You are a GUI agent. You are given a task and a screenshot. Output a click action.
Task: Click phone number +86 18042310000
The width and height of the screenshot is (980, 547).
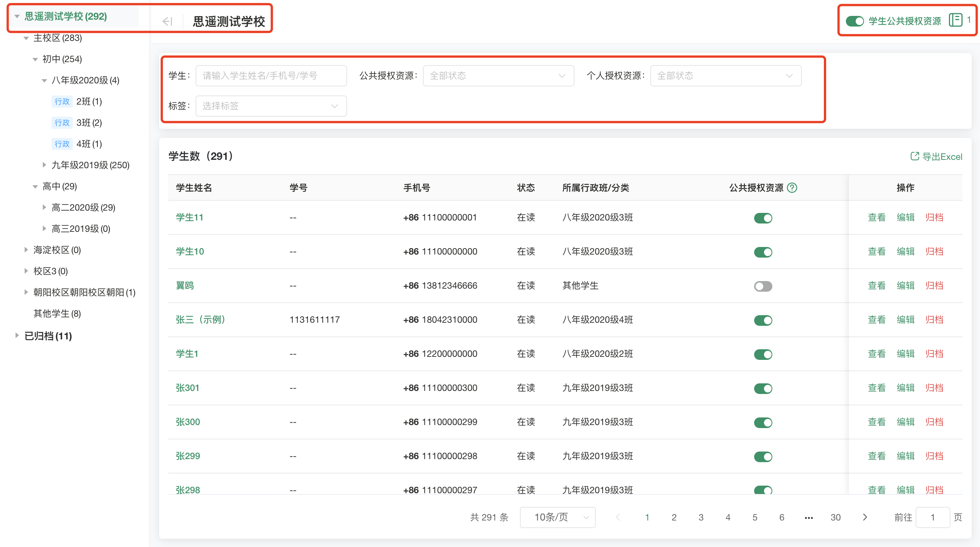440,320
